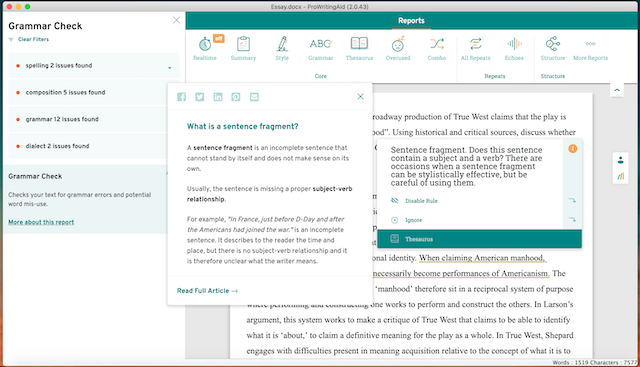Select the Reports tab
This screenshot has width=640, height=367.
coord(411,21)
